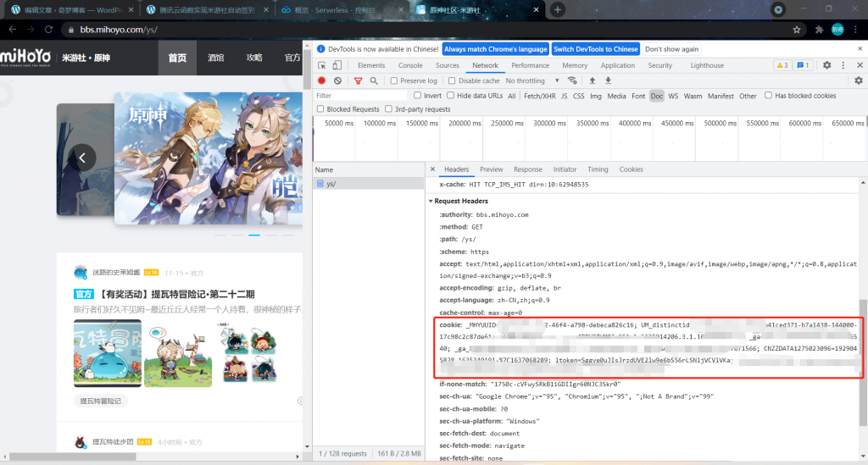Close the request details pane
The height and width of the screenshot is (465, 868).
click(433, 169)
